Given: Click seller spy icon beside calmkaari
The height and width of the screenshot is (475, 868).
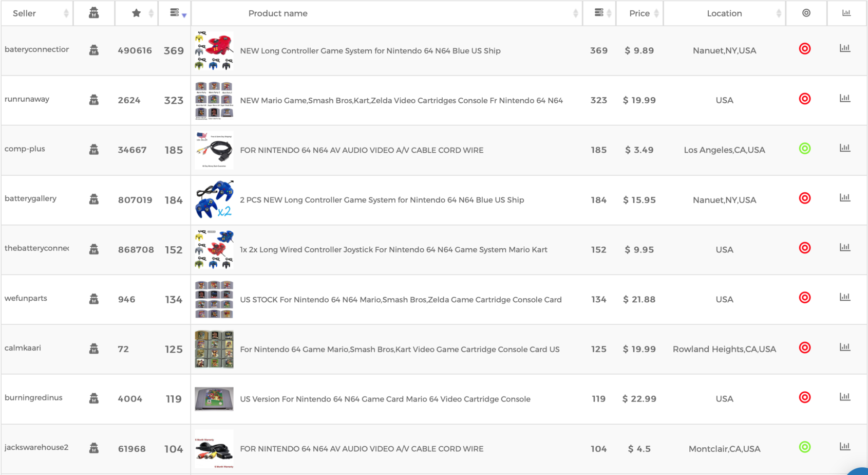Looking at the screenshot, I should click(x=93, y=349).
